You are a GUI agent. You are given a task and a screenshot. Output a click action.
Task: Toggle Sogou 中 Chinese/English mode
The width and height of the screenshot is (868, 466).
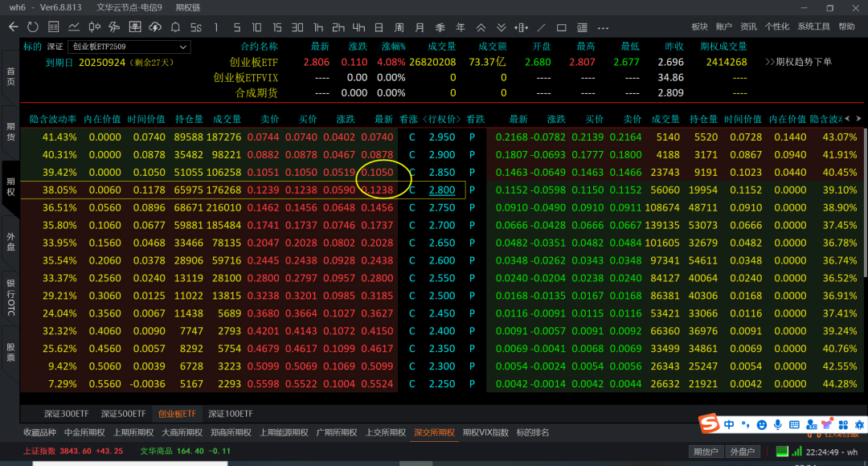tap(729, 424)
